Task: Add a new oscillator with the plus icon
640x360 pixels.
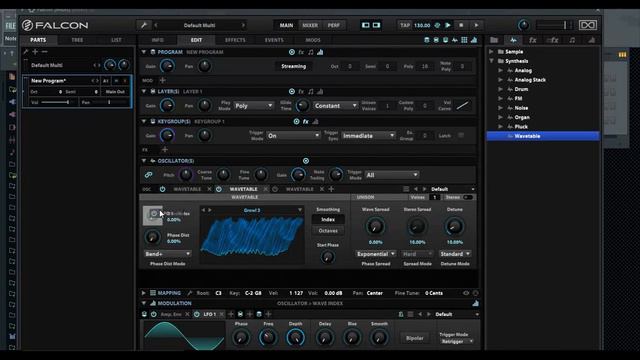Action: (x=331, y=189)
